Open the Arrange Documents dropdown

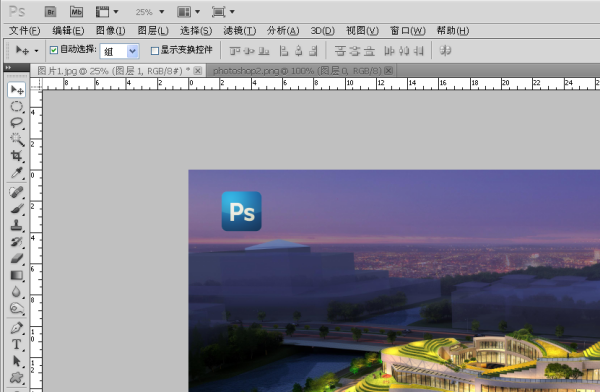tap(188, 12)
